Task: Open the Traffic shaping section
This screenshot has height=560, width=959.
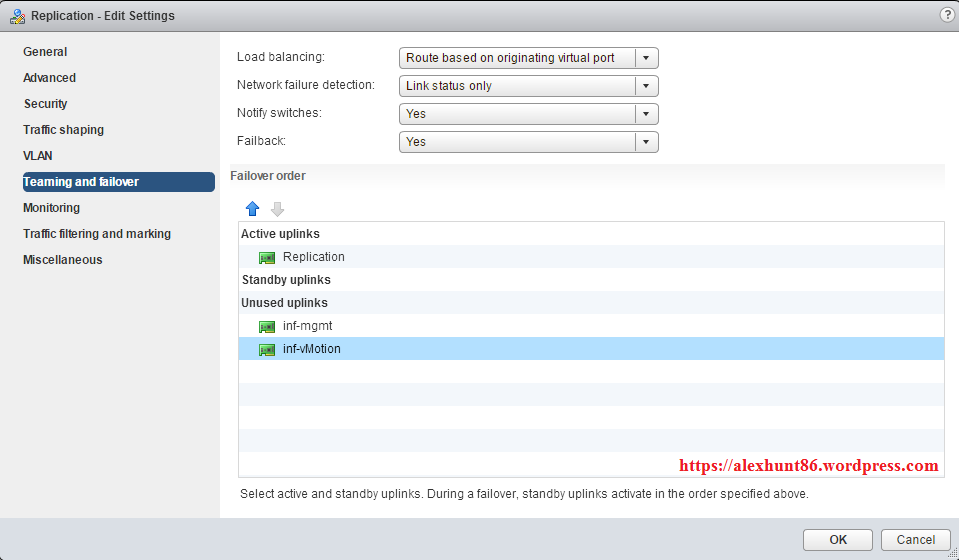Action: coord(63,130)
